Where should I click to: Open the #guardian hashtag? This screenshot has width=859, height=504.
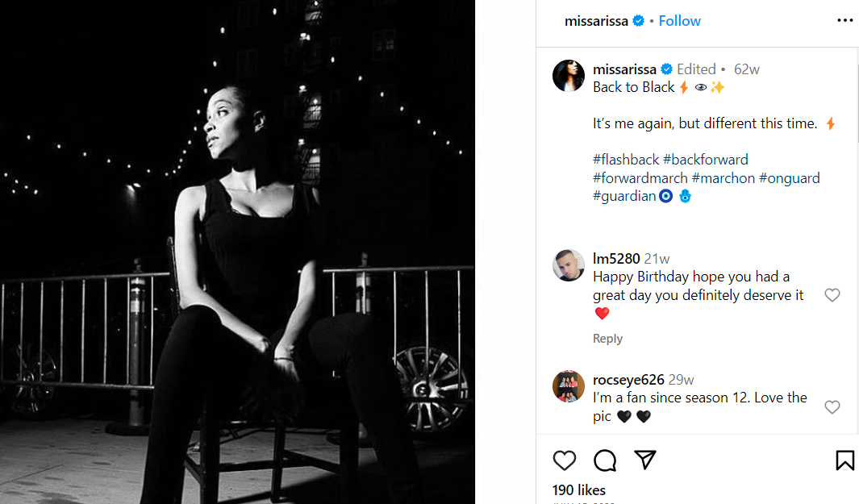coord(624,196)
